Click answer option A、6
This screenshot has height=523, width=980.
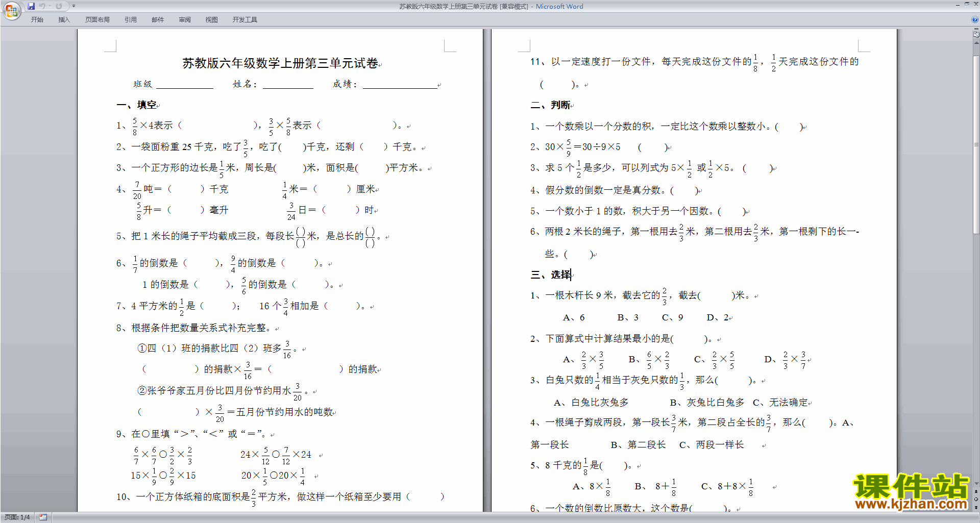[574, 317]
